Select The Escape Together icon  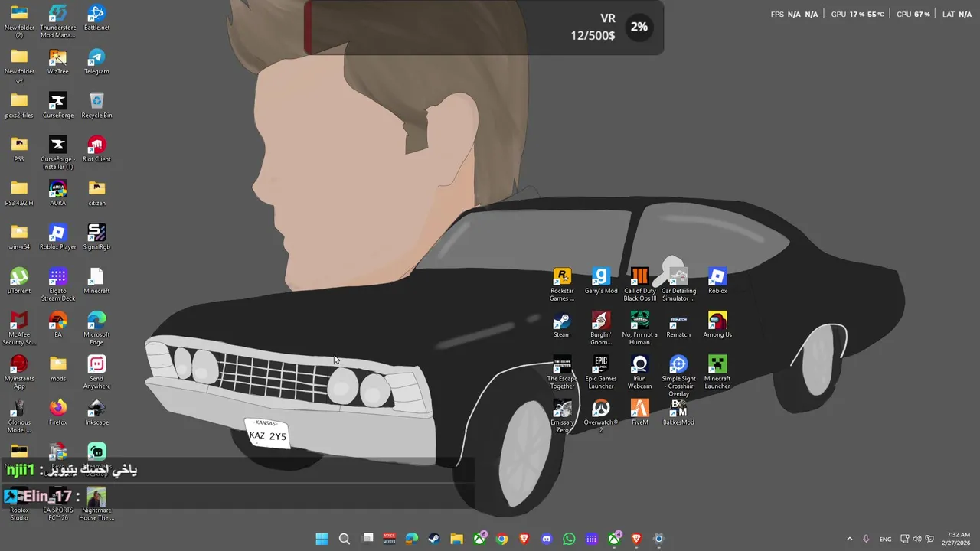[x=562, y=373]
